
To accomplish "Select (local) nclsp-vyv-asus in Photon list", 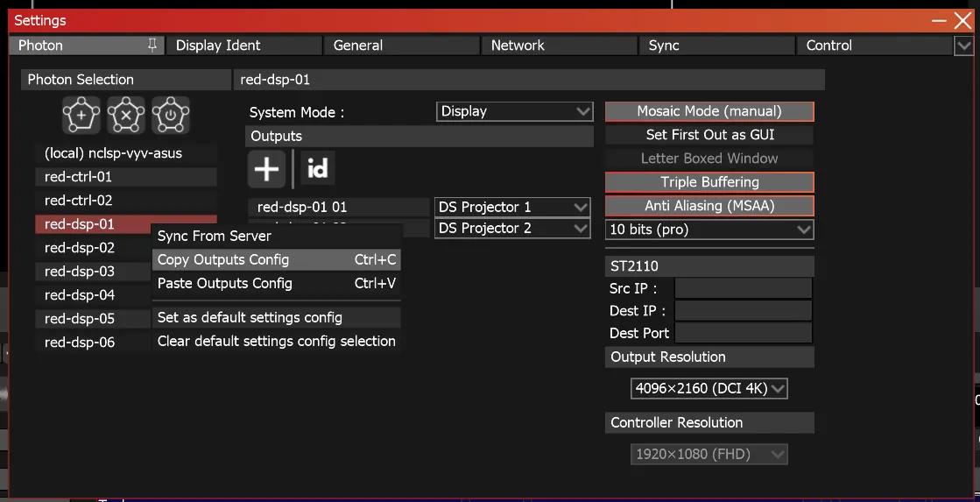I will (126, 153).
